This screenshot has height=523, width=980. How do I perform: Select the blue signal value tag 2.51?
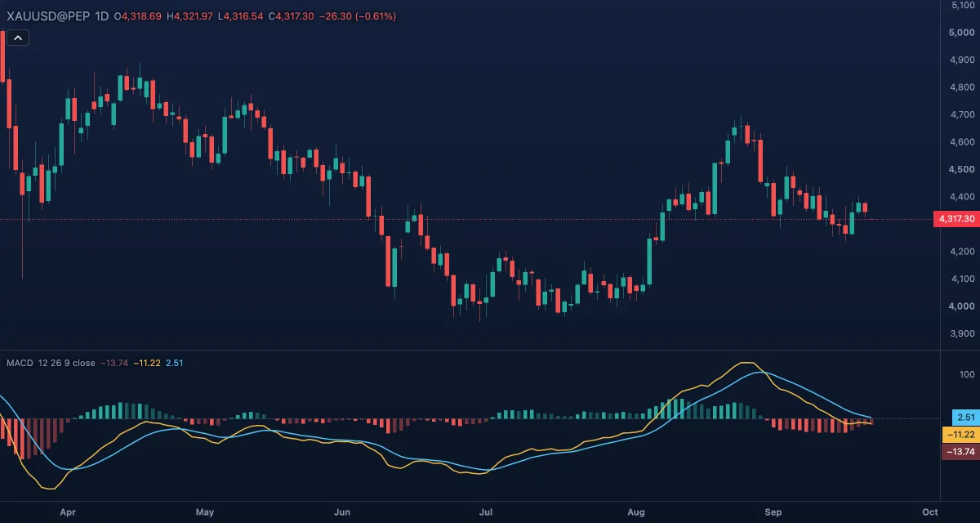tap(965, 418)
